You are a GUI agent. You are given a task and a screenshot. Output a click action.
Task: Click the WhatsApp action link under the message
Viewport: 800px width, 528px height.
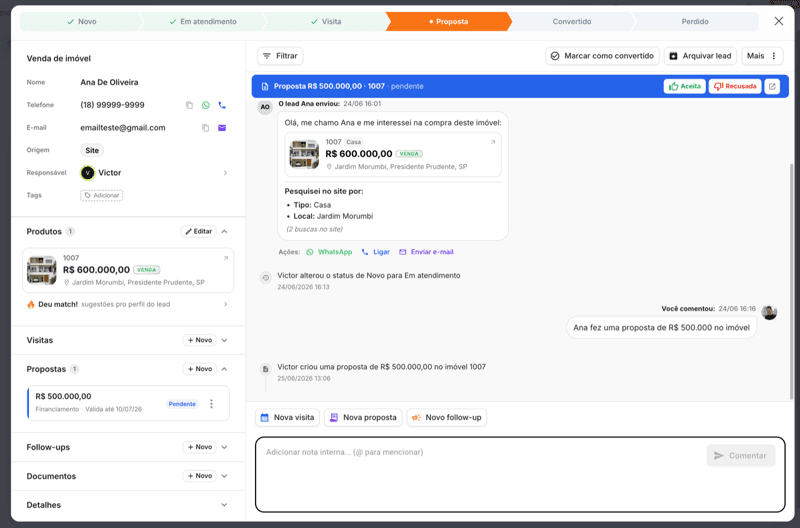329,252
